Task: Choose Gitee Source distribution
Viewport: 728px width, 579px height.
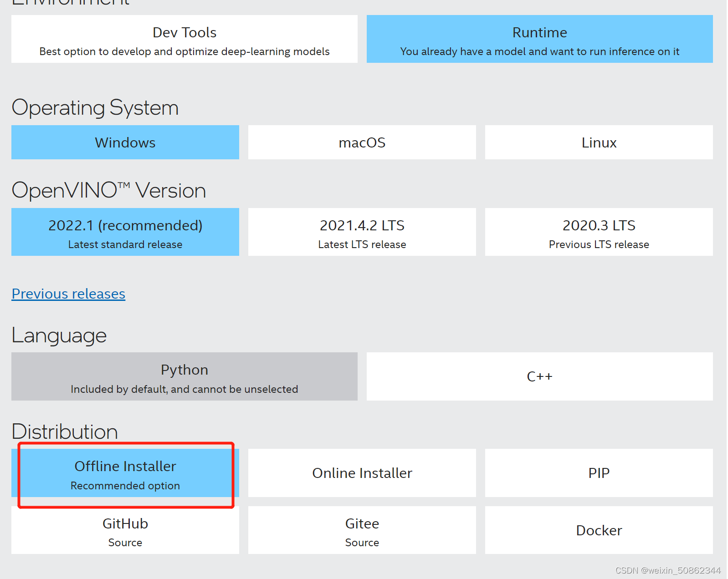Action: [x=362, y=530]
